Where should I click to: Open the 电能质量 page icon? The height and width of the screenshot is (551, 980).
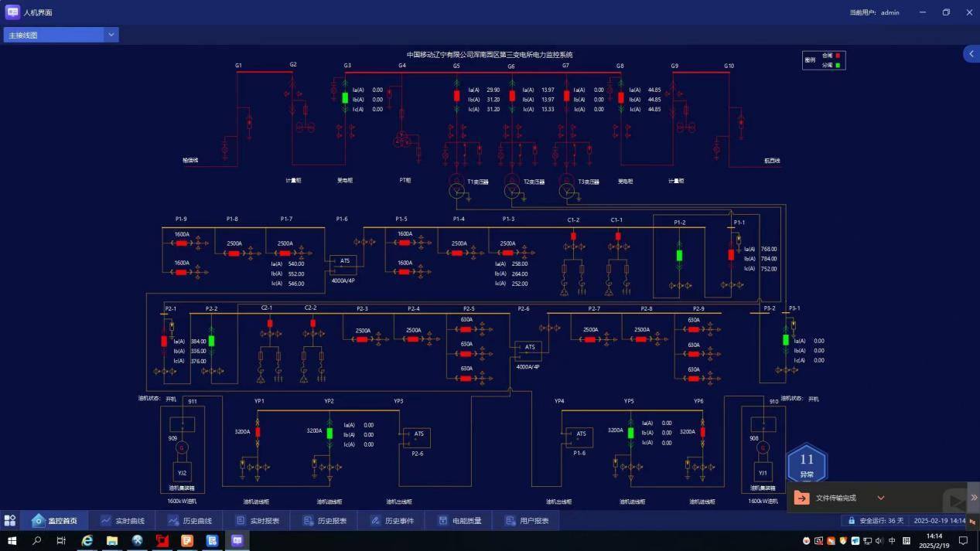tap(442, 521)
